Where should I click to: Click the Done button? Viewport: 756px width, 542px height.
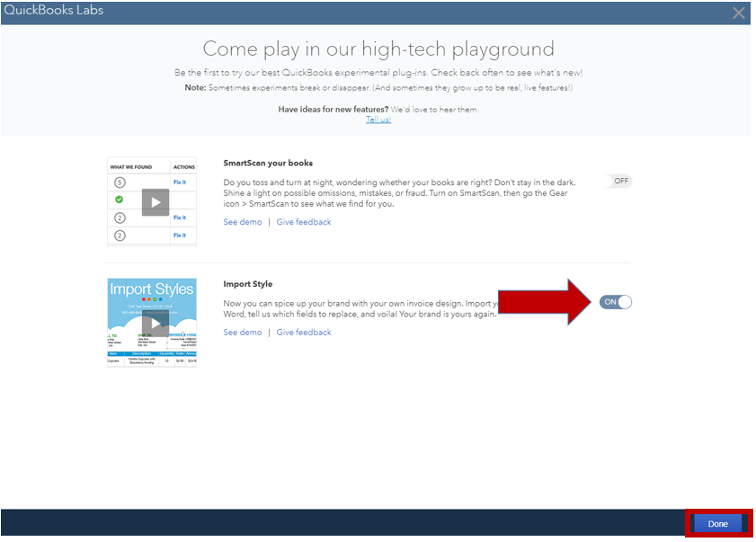(717, 524)
